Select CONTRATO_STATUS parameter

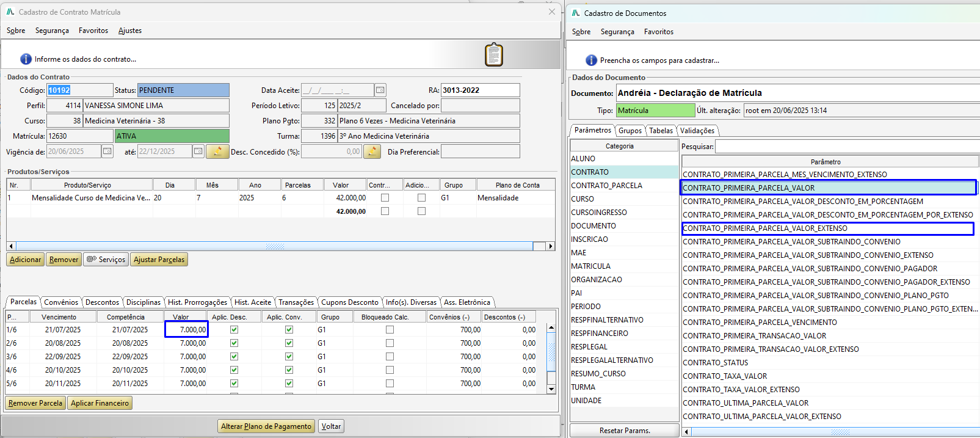[x=830, y=363]
